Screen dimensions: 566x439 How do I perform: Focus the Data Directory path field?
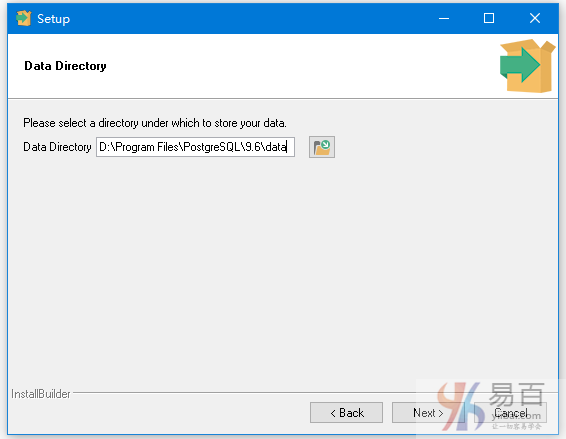click(x=195, y=147)
